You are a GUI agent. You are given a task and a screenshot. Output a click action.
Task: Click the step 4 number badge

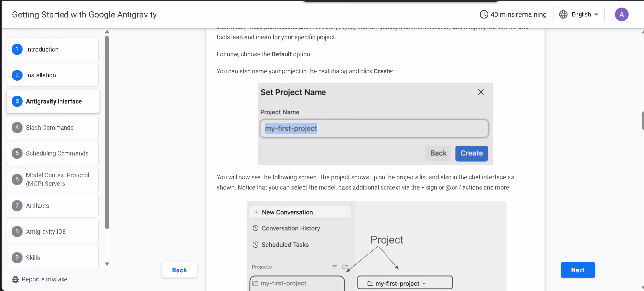point(17,127)
